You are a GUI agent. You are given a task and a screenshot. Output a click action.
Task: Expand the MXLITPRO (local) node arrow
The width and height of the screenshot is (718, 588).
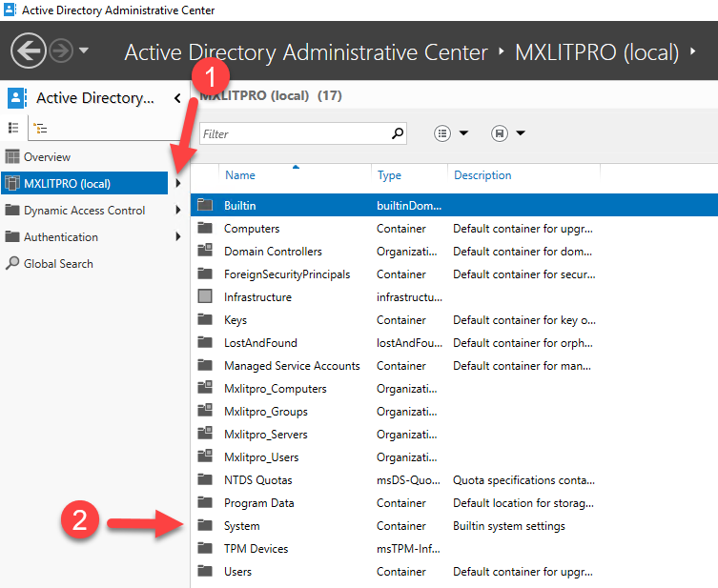[178, 184]
